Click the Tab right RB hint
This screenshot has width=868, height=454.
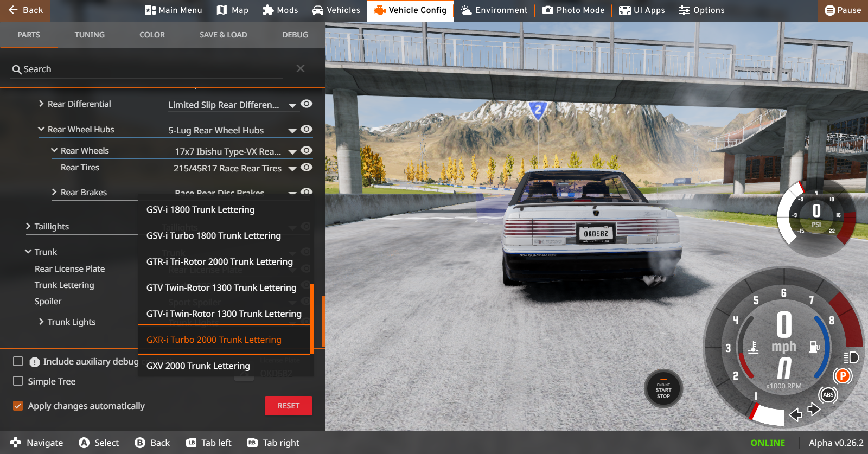point(273,443)
